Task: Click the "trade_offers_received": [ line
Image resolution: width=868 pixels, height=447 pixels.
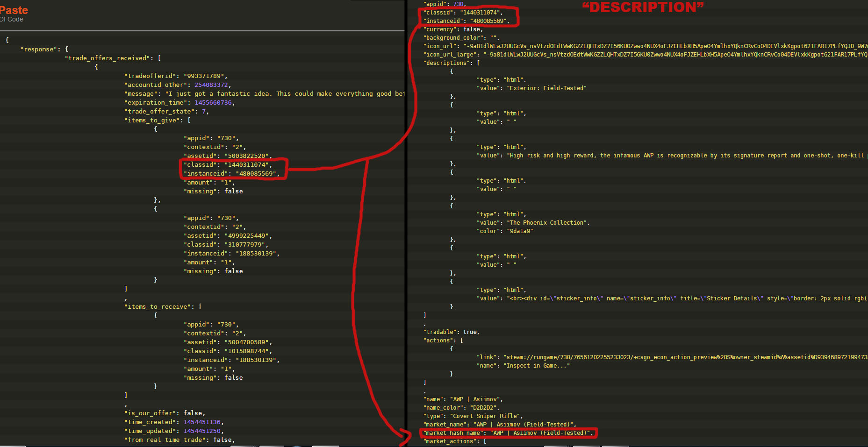Action: point(113,58)
